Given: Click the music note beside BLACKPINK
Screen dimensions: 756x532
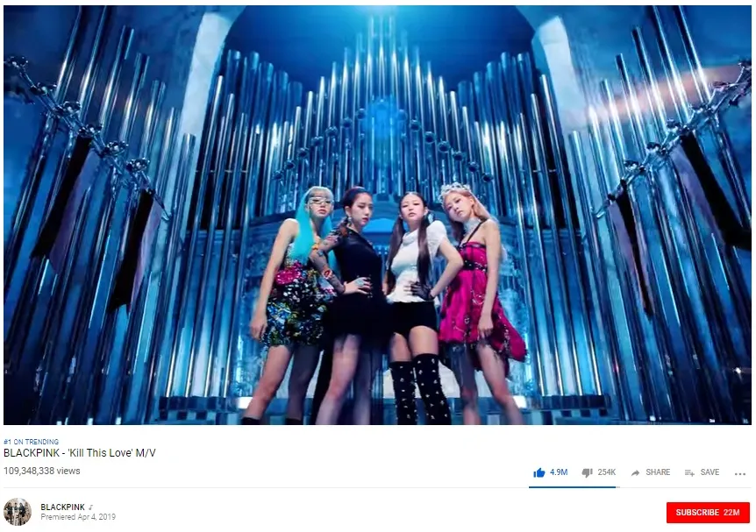Looking at the screenshot, I should (x=90, y=507).
